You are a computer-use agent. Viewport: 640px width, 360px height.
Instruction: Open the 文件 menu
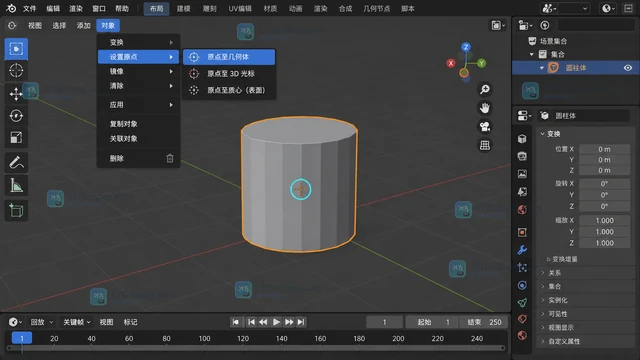[29, 9]
